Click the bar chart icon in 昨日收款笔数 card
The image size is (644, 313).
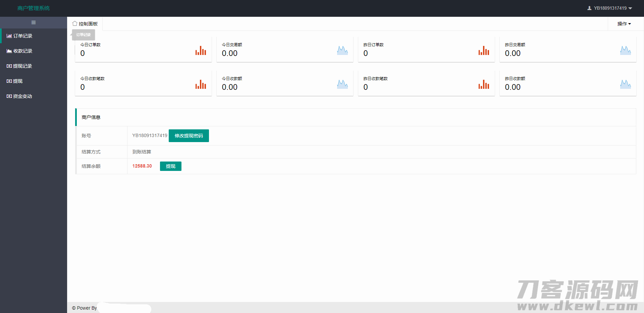click(x=484, y=84)
